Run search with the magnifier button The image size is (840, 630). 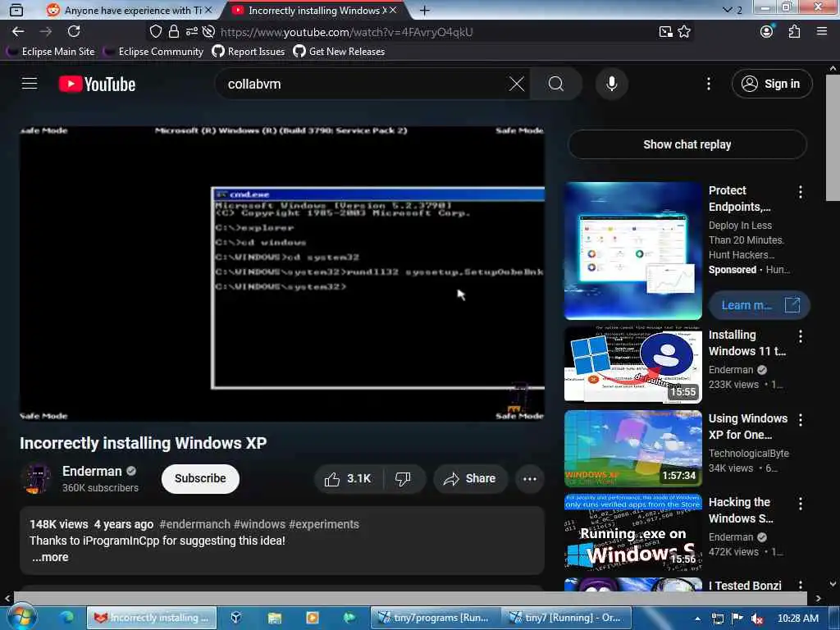point(556,84)
